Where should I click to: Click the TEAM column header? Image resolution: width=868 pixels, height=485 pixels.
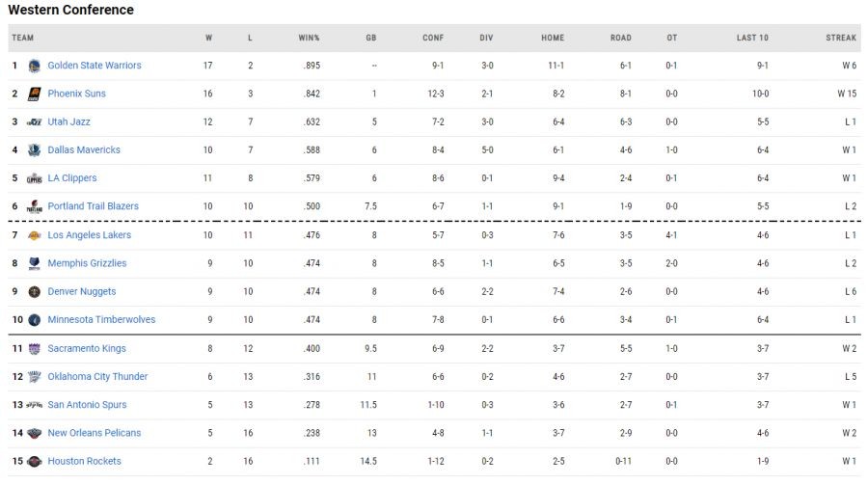pyautogui.click(x=23, y=39)
